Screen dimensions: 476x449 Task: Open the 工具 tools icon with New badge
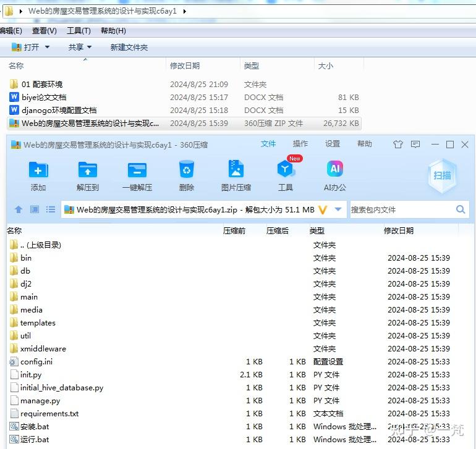[x=286, y=169]
